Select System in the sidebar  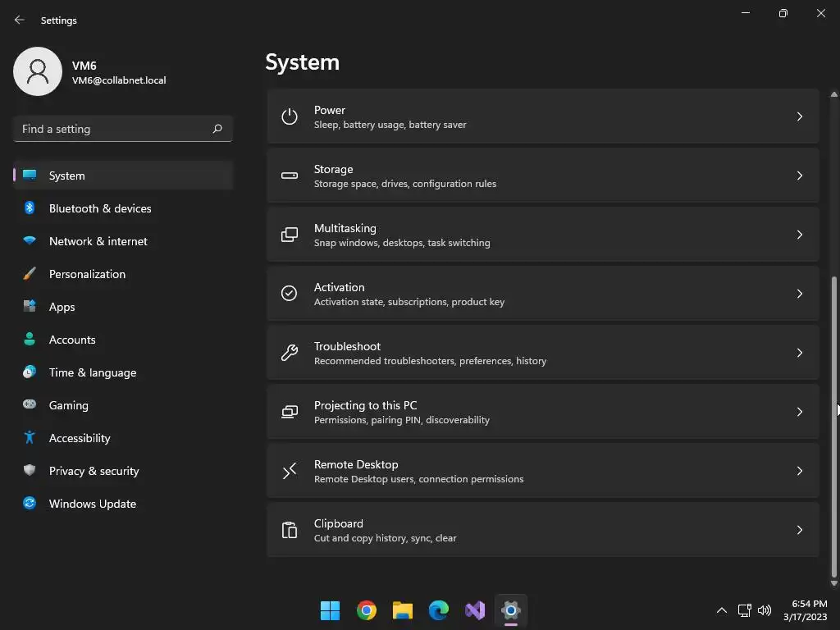123,176
